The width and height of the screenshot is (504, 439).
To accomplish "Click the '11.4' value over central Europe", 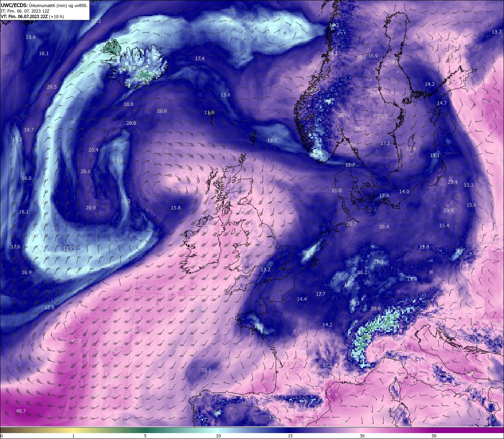I will tap(411, 279).
